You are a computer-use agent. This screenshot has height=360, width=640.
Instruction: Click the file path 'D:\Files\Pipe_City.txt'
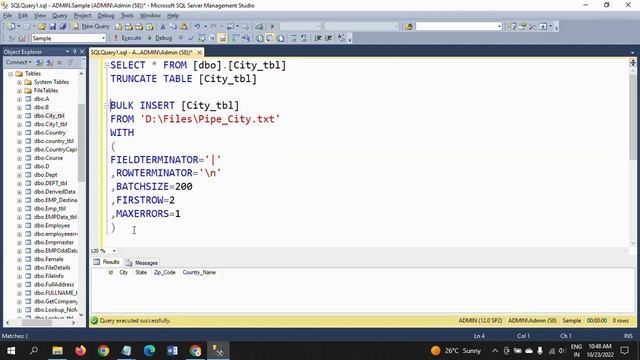coord(210,119)
